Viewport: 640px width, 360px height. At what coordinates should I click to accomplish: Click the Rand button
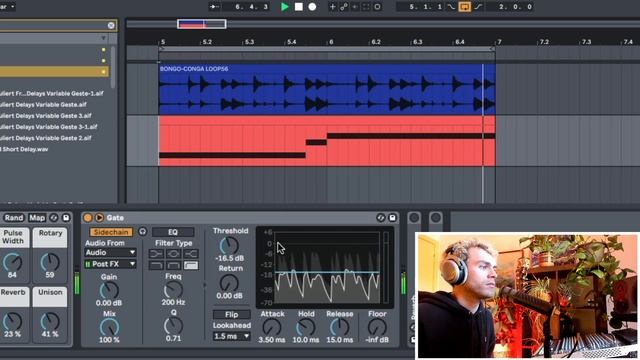coord(14,218)
